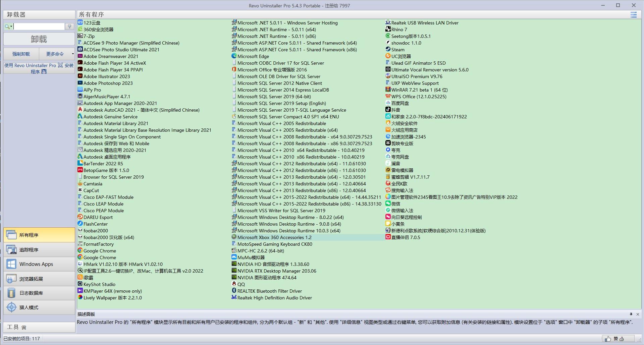Image resolution: width=644 pixels, height=345 pixels.
Task: Click the 强制卸载 button
Action: pyautogui.click(x=21, y=54)
